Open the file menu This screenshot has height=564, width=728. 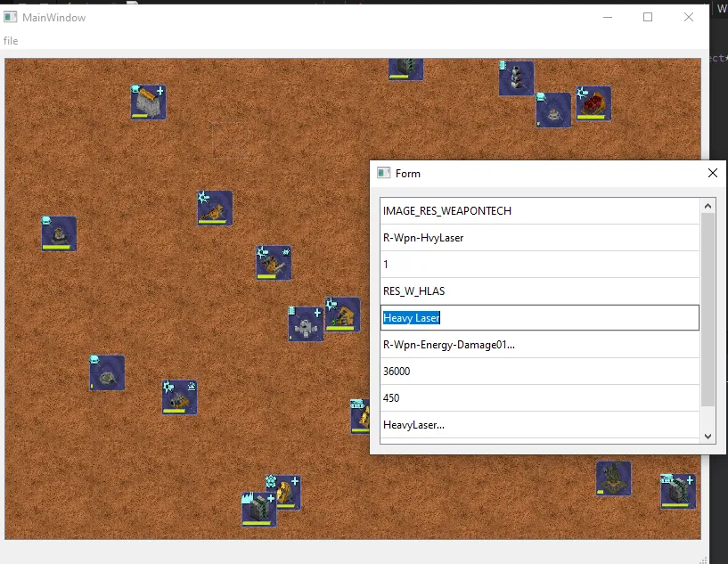(x=10, y=41)
